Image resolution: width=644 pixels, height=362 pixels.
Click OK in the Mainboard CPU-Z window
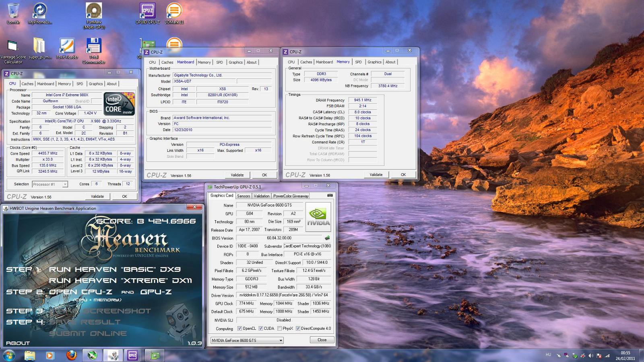tap(264, 175)
